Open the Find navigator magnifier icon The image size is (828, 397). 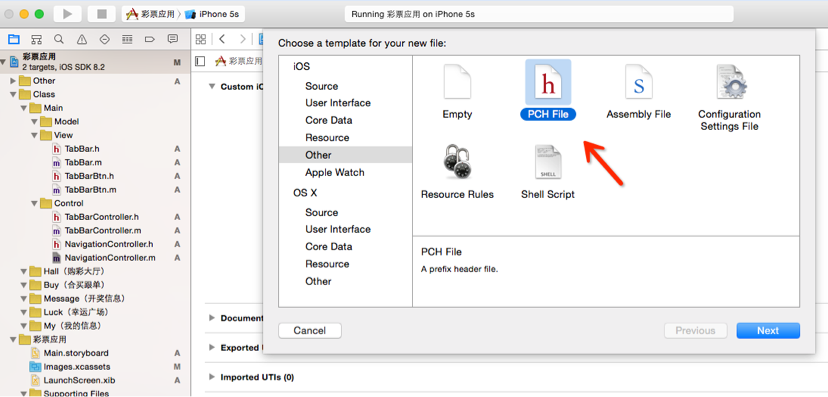pos(59,39)
